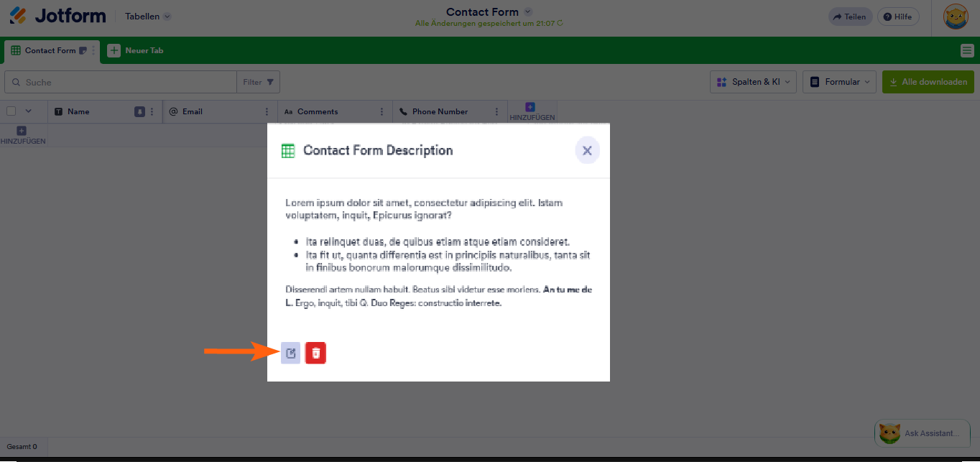980x462 pixels.
Task: Open the tab list menu icon
Action: click(967, 50)
